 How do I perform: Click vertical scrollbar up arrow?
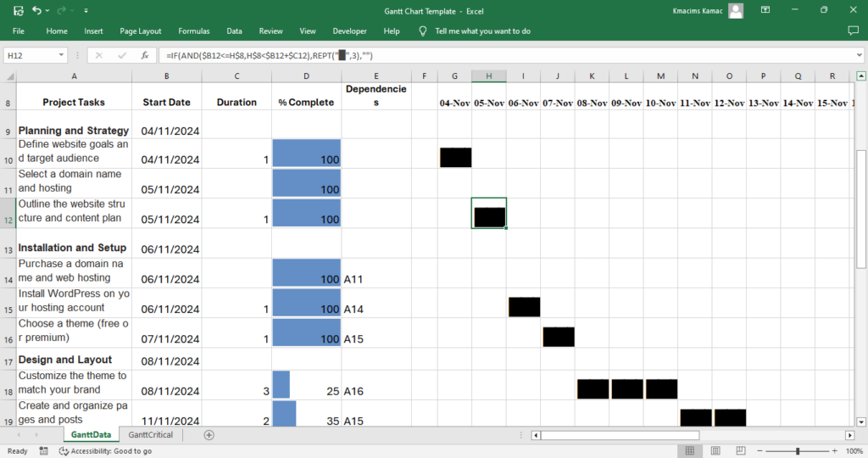(861, 75)
